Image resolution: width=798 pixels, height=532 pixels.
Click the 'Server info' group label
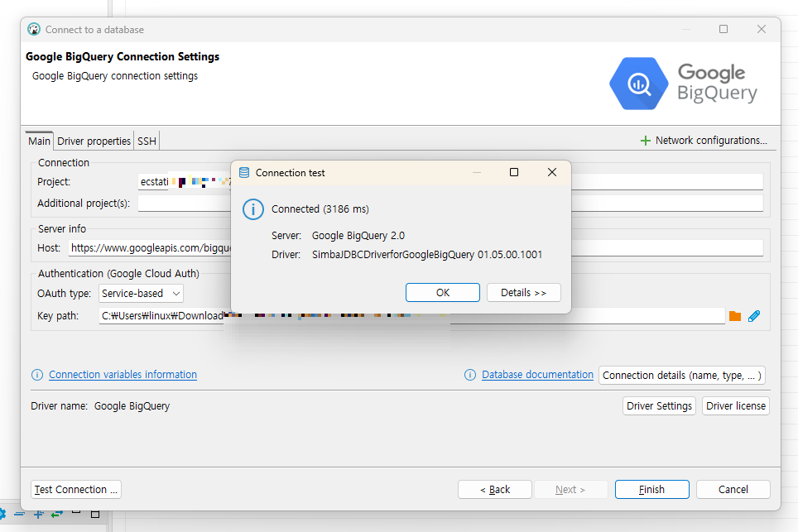[x=62, y=229]
